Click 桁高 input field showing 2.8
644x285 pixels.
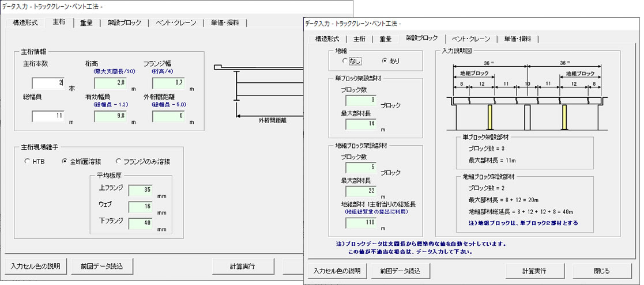point(110,83)
